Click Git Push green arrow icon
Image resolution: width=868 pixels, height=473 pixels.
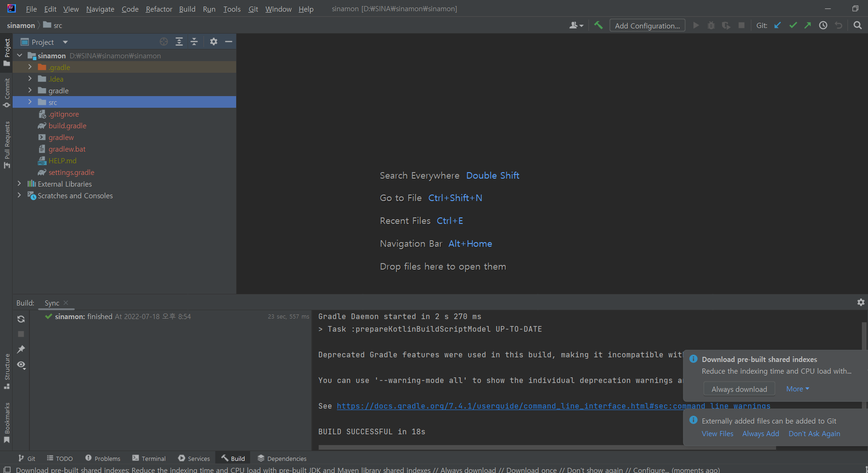point(808,25)
